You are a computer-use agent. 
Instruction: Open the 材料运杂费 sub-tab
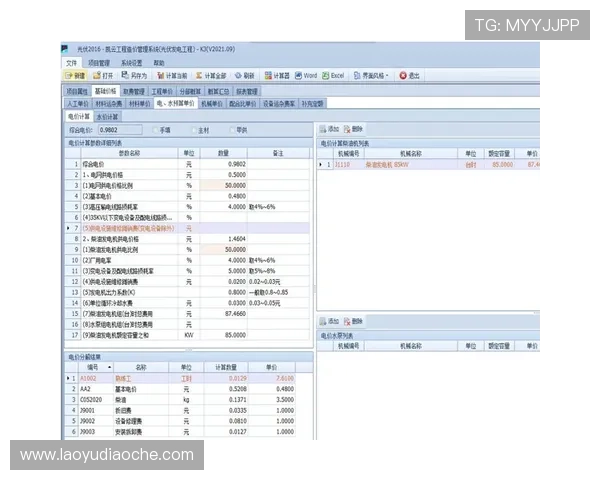(x=109, y=104)
